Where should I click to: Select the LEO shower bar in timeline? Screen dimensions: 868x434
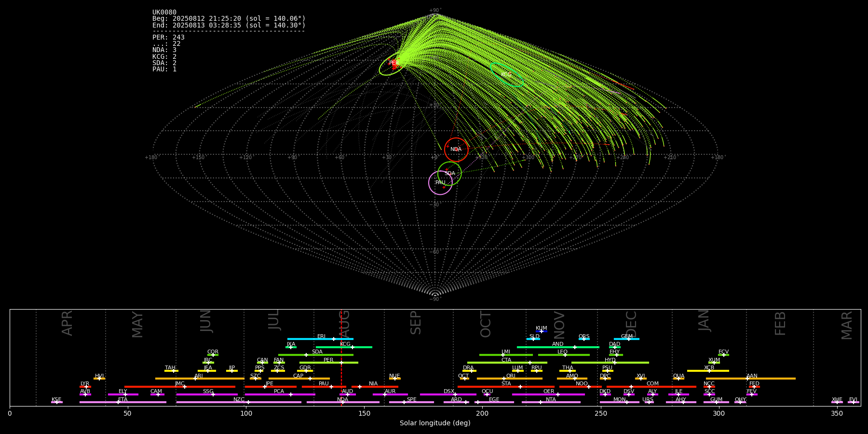tap(564, 355)
